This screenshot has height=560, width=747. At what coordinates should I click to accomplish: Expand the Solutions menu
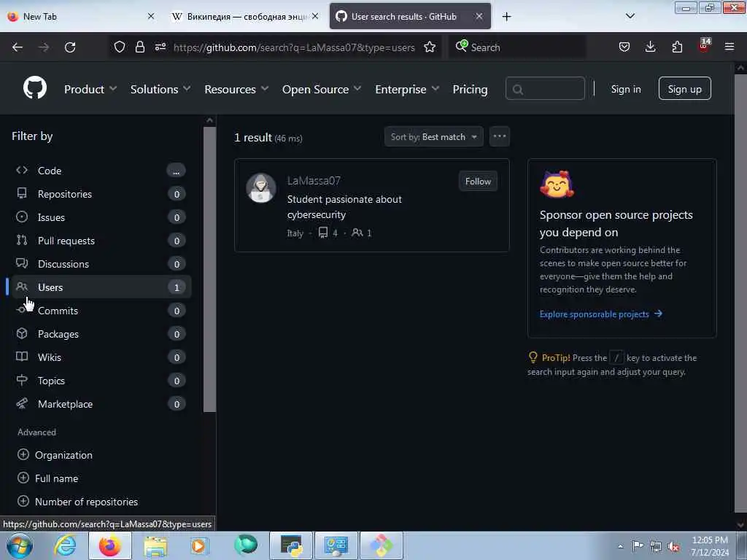[160, 89]
